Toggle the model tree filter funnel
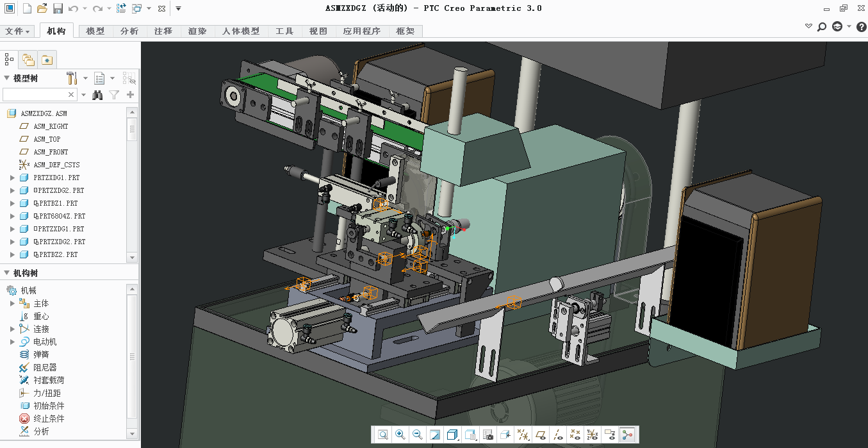The height and width of the screenshot is (448, 868). pos(114,95)
